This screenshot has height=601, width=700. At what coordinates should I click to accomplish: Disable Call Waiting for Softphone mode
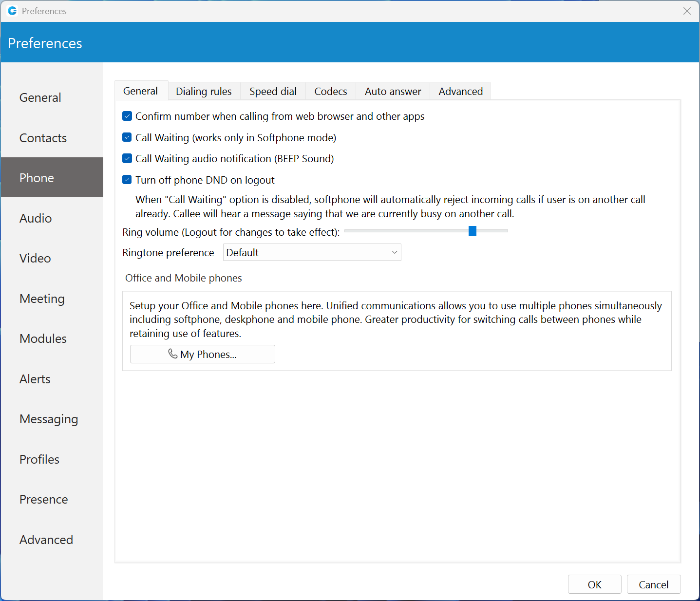tap(127, 137)
